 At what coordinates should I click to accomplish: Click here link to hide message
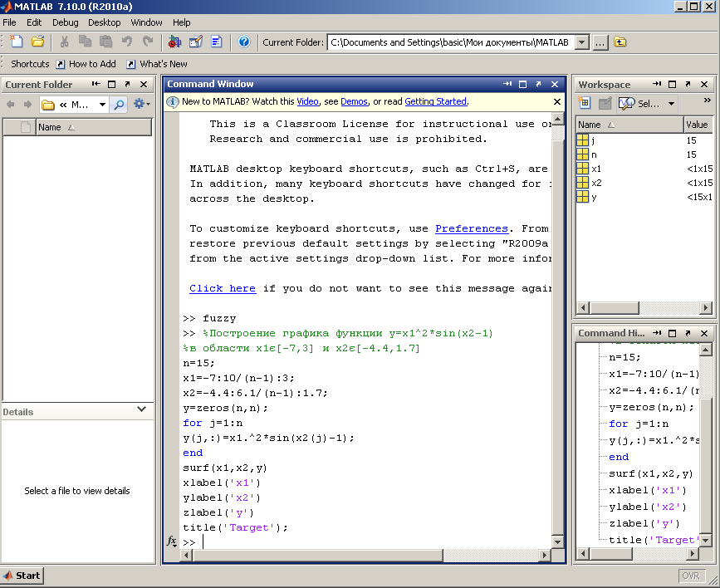[223, 288]
